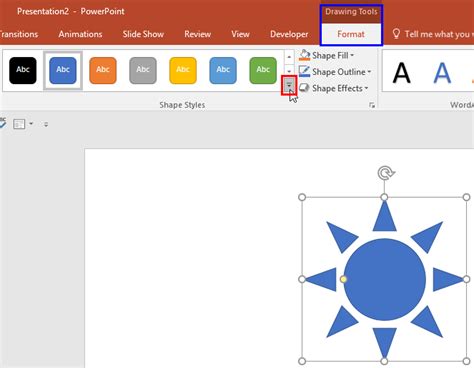
Task: Click the Shape Fill paint bucket icon
Action: click(x=304, y=55)
